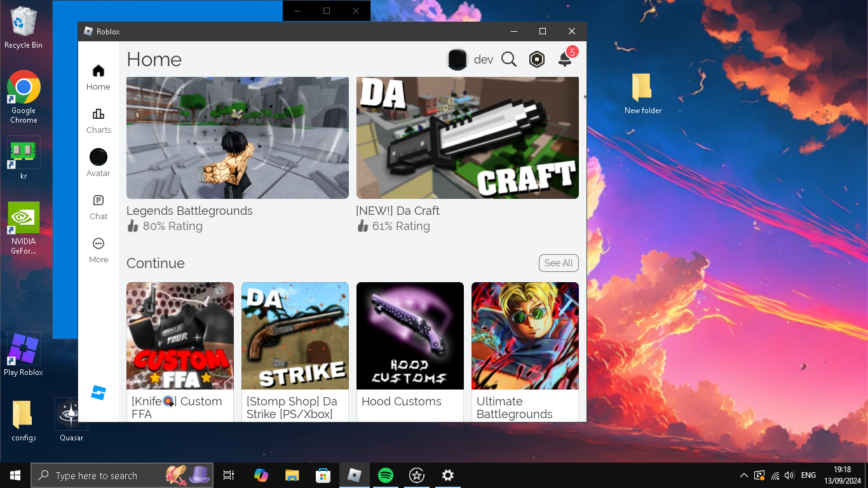Click the "[Stomp Shop] Da Strike [PS/Xbox]" title
Screen dimensions: 868x488
pyautogui.click(x=292, y=408)
